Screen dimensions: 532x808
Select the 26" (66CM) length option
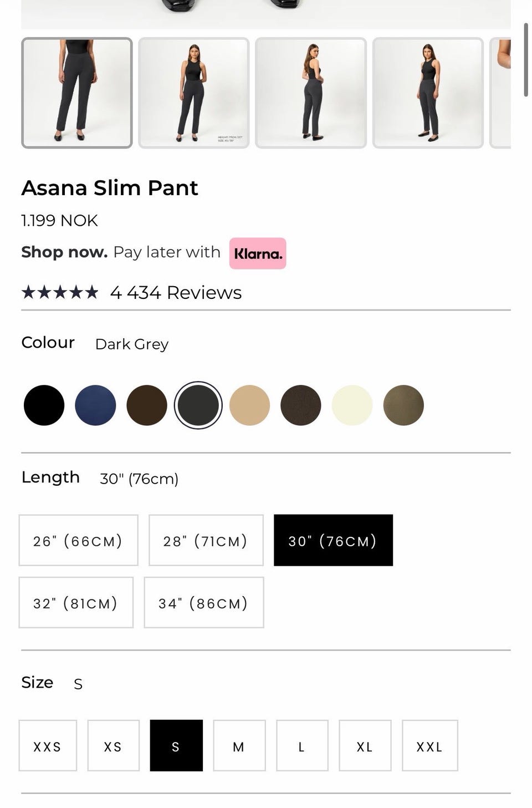coord(78,541)
